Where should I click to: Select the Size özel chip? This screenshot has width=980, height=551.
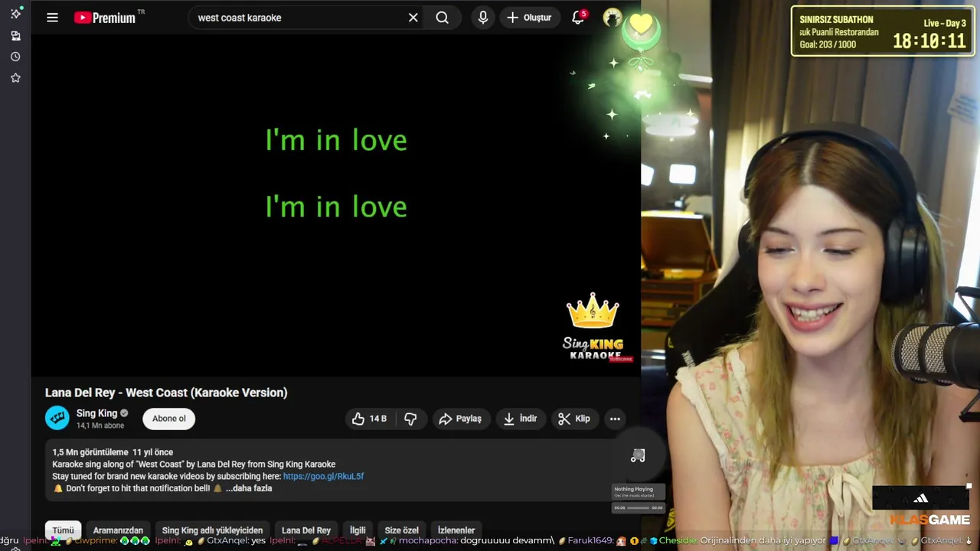pos(401,530)
